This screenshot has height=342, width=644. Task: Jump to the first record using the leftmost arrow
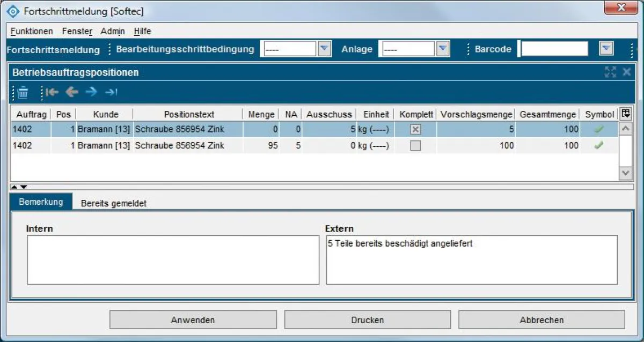coord(52,92)
